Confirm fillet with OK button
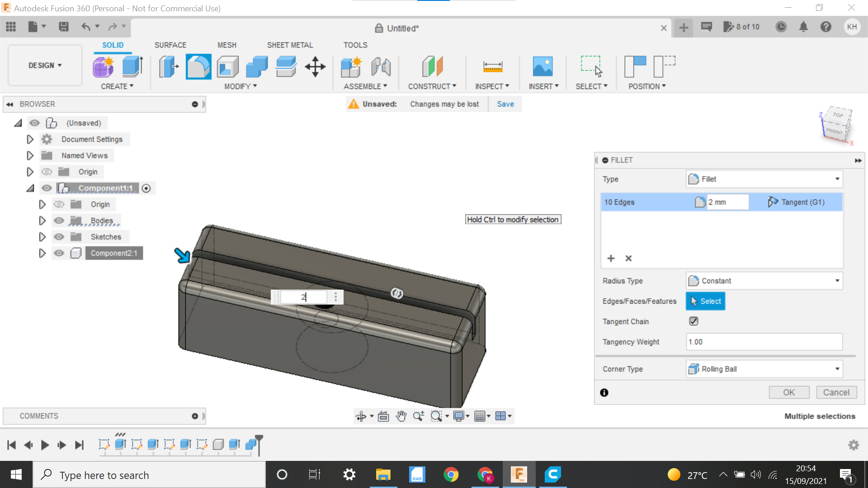Viewport: 868px width, 488px height. pos(789,392)
